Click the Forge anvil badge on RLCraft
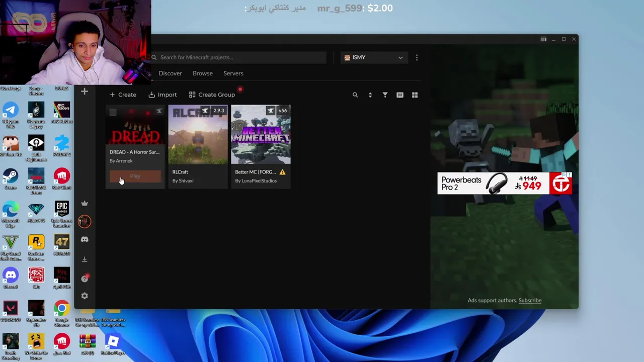This screenshot has height=362, width=644. 205,111
